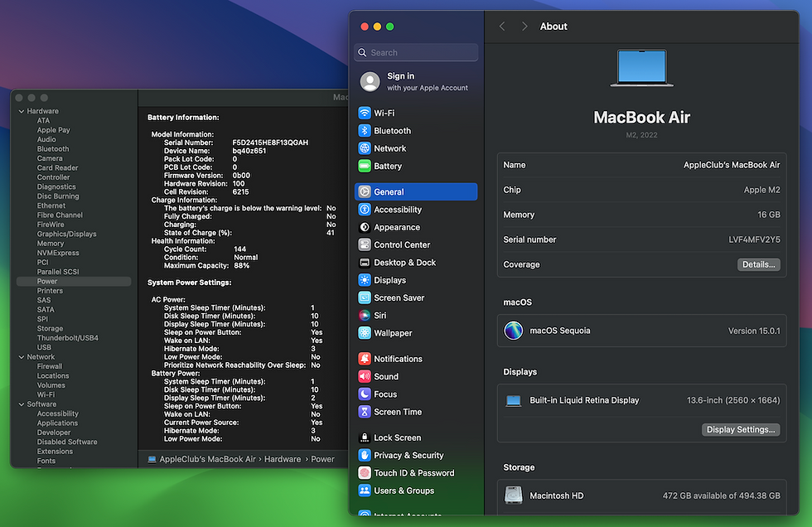Screen dimensions: 812x527
Task: Open the Siri icon
Action: (x=365, y=315)
